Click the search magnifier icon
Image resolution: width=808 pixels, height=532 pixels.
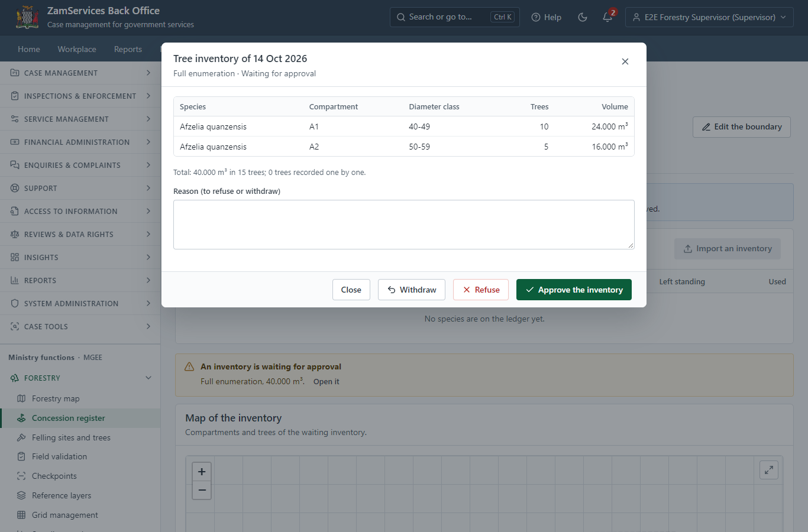[401, 17]
